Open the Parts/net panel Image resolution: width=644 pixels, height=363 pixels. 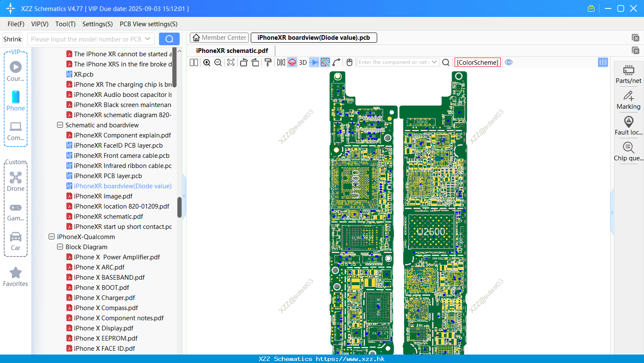[628, 74]
